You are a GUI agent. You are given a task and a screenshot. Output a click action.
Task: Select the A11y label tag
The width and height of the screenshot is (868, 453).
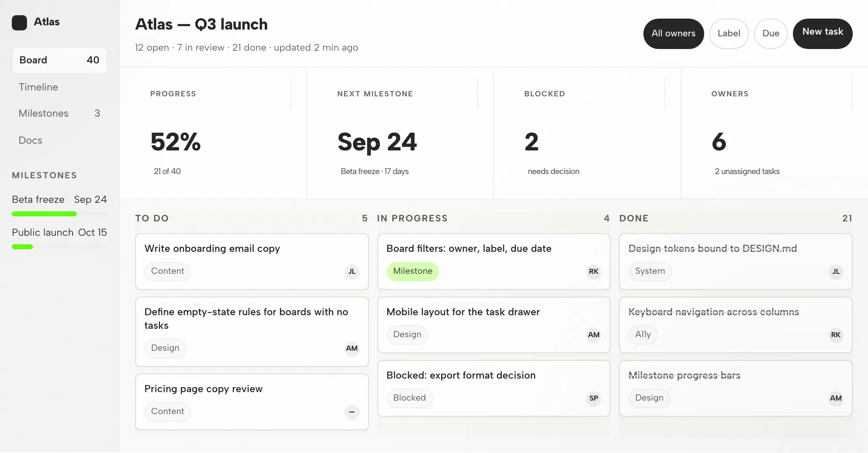643,335
